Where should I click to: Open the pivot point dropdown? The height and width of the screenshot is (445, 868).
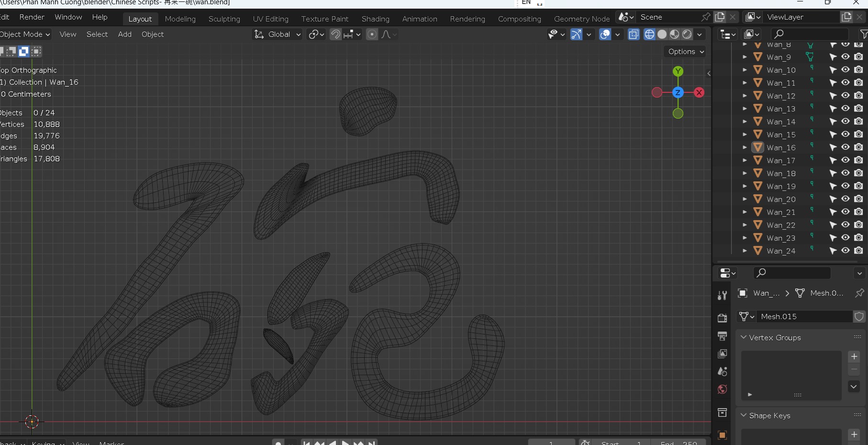pos(316,34)
